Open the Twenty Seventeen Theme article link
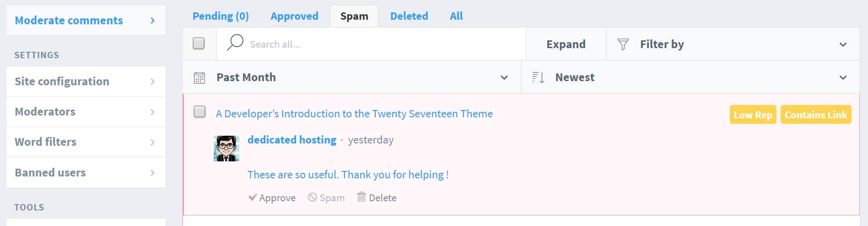 [x=354, y=114]
